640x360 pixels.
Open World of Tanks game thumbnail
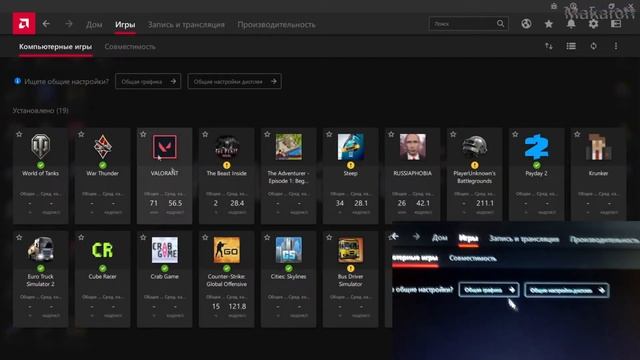click(40, 147)
